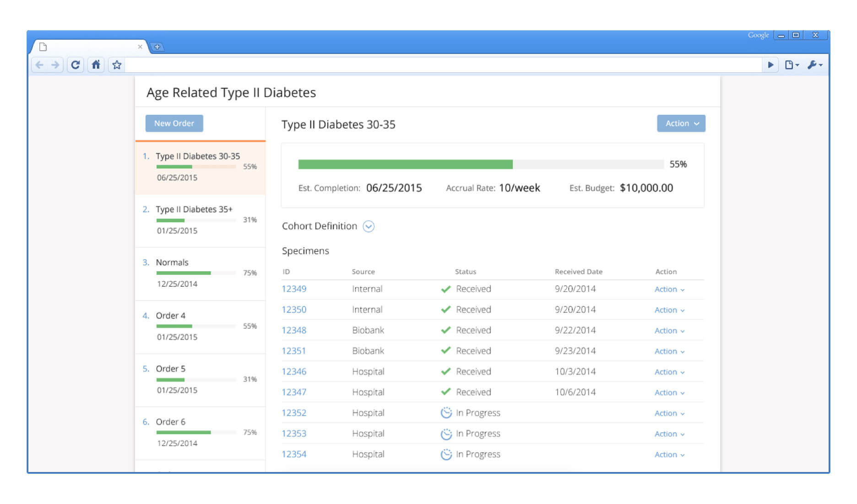
Task: Close the current browser tab
Action: point(140,47)
